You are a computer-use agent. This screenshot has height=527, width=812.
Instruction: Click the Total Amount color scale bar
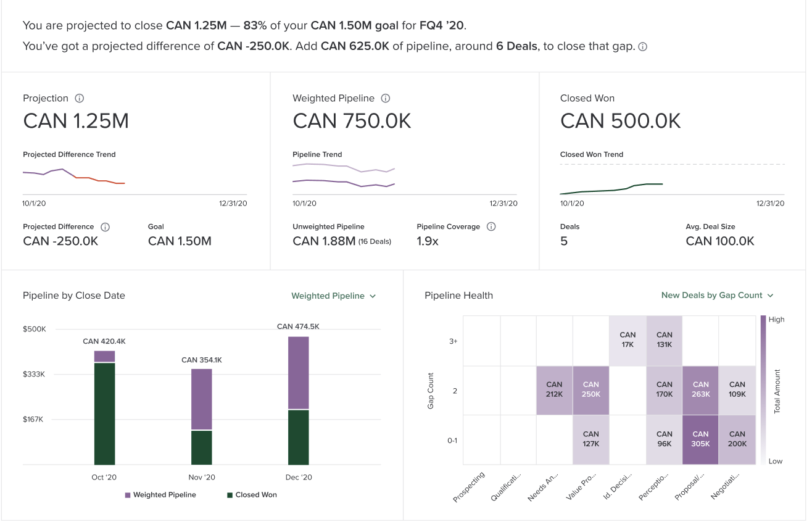click(x=763, y=390)
